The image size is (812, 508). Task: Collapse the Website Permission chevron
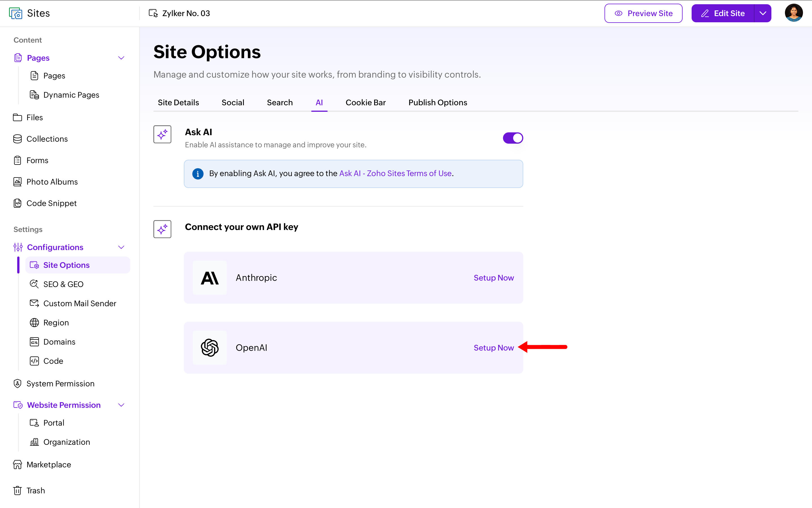(x=122, y=405)
